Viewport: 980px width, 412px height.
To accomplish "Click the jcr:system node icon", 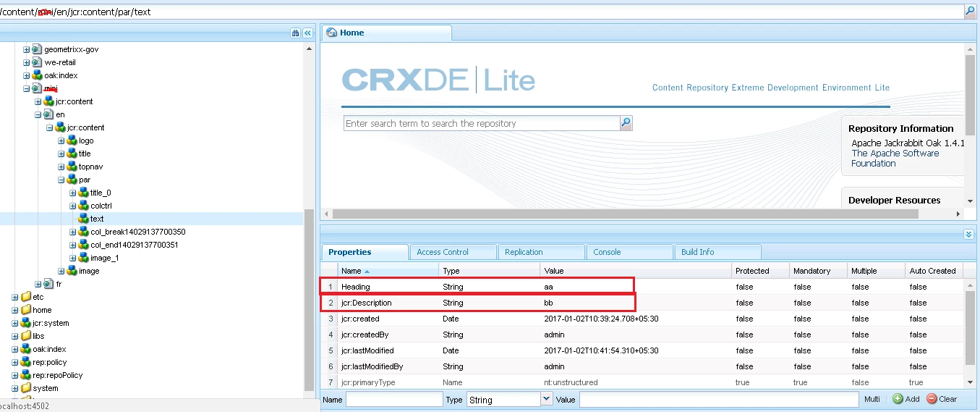I will tap(26, 323).
